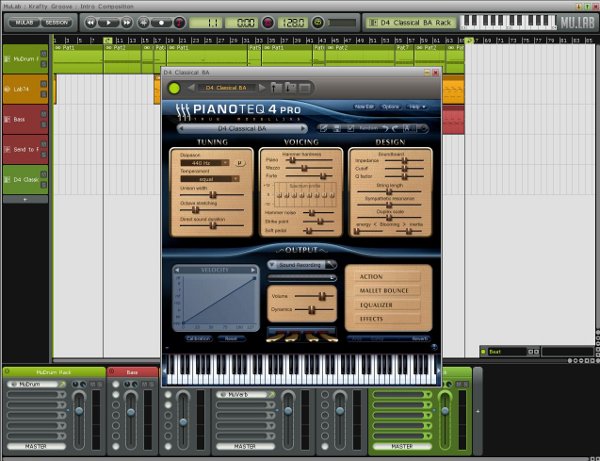Open the MALLET BOUNCE panel
The height and width of the screenshot is (461, 600).
click(387, 291)
